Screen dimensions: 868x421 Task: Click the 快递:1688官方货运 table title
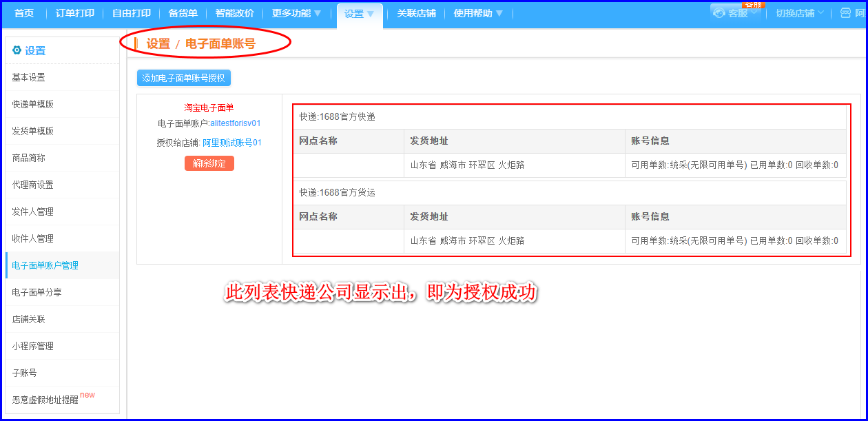pos(338,193)
